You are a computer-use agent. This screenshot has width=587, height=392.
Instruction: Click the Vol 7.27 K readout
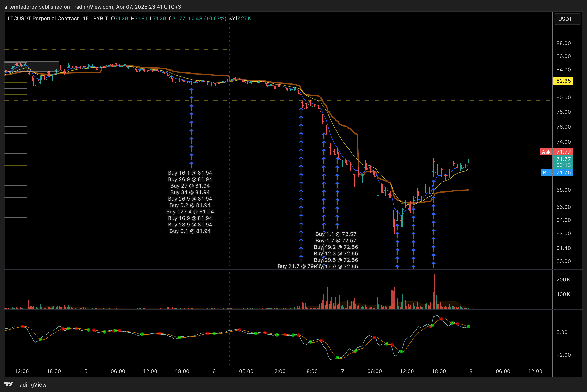point(240,19)
